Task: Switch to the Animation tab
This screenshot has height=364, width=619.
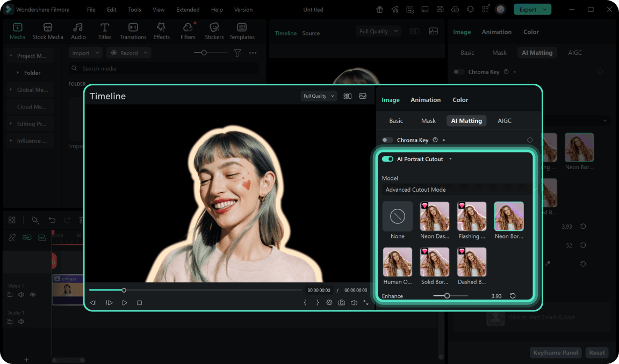Action: click(x=425, y=100)
